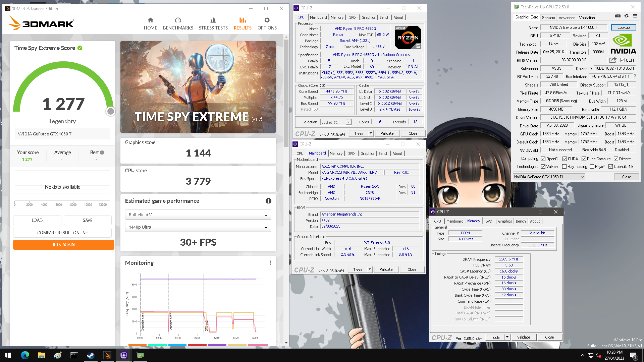
Task: Open Graphics tab in Memory CPU-Z window
Action: tap(505, 221)
